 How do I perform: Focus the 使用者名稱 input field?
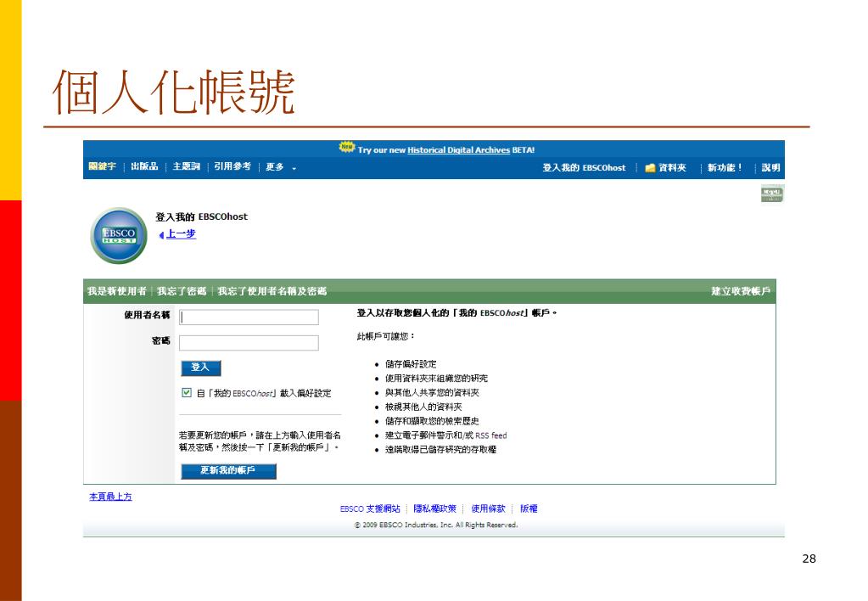[249, 317]
